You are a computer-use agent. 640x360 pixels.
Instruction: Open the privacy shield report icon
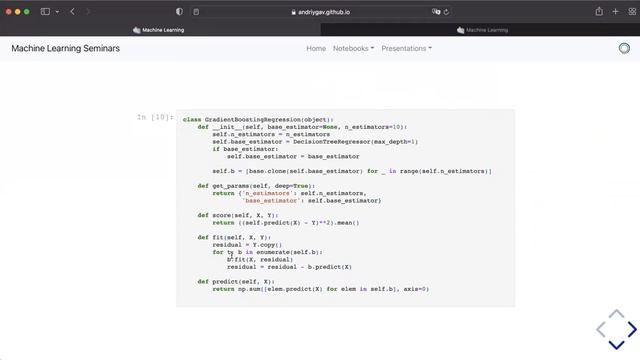pos(179,12)
